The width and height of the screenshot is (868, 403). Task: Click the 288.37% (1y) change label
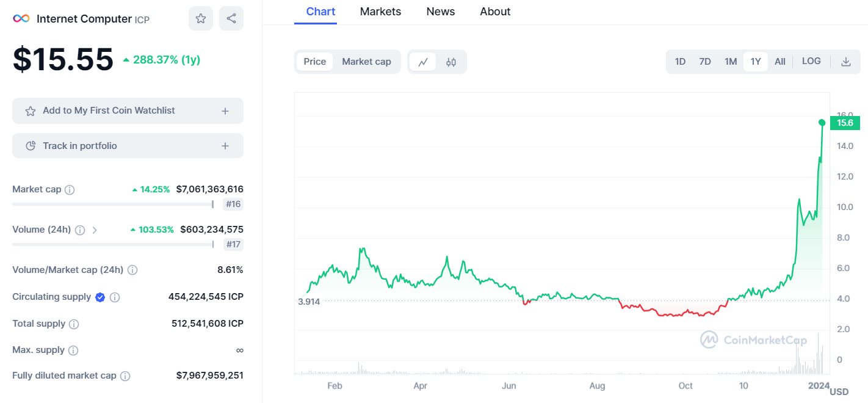coord(162,60)
